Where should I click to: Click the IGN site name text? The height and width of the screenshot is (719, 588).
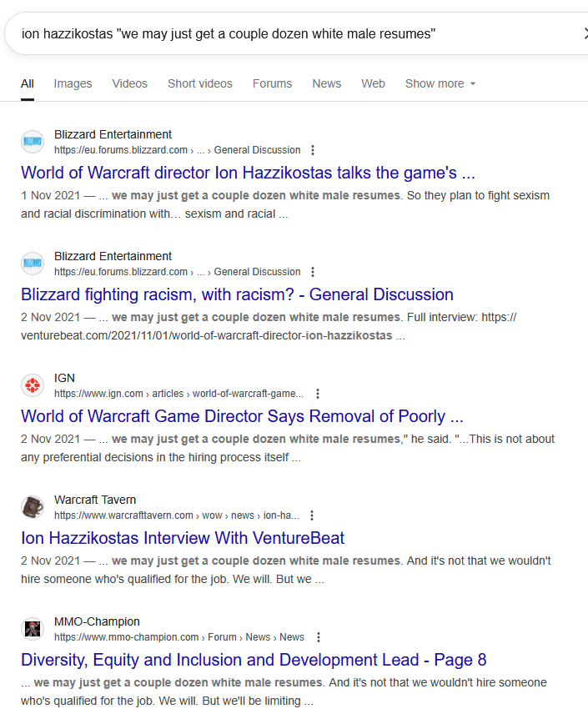coord(64,378)
